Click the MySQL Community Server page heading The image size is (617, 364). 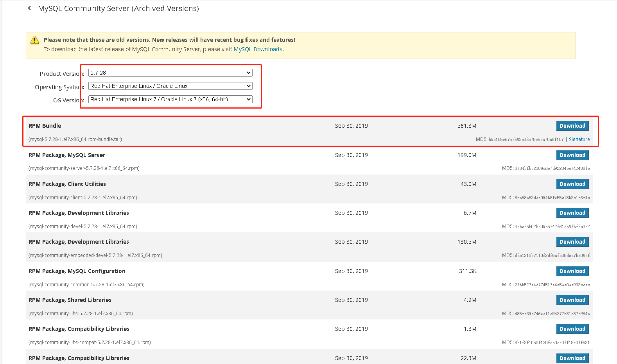coord(118,9)
